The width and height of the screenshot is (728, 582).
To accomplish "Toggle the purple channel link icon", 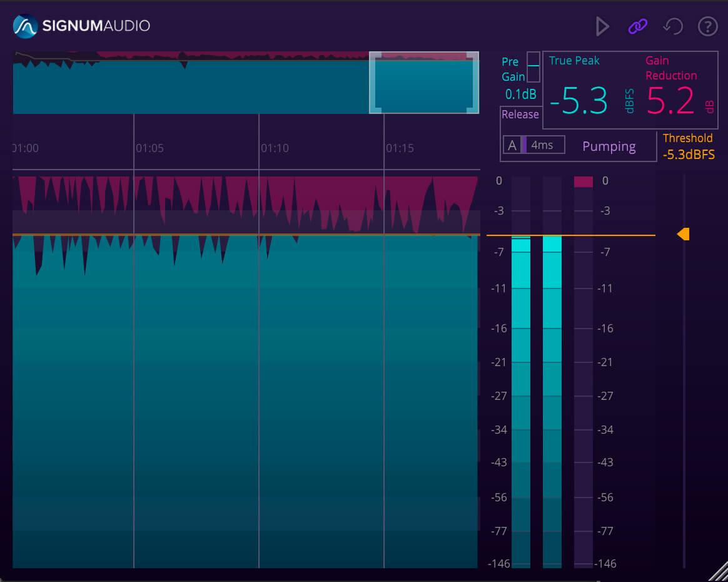I will pyautogui.click(x=637, y=26).
